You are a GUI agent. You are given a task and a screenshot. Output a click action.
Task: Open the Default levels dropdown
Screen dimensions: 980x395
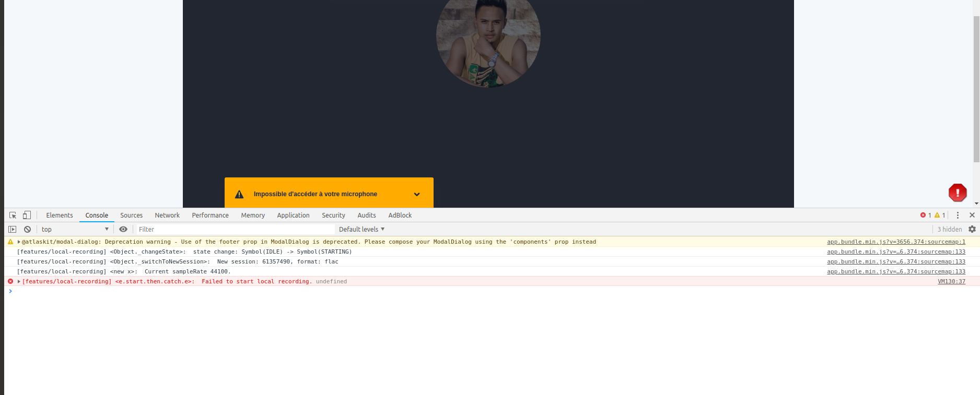click(x=361, y=229)
